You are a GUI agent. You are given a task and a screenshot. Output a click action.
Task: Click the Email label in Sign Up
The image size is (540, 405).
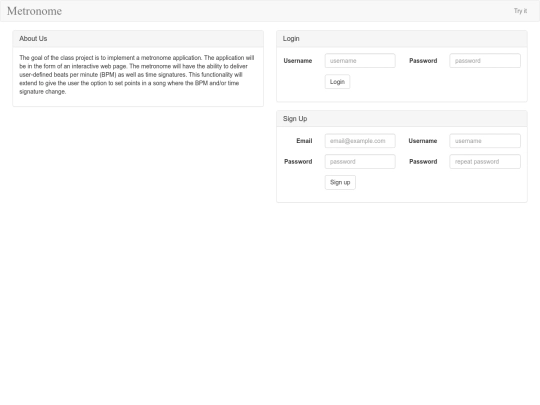coord(304,141)
